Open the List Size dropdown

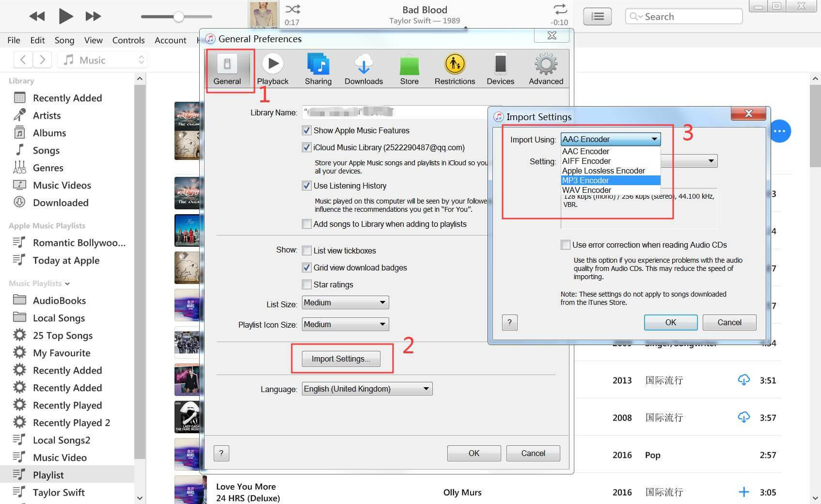click(x=345, y=302)
